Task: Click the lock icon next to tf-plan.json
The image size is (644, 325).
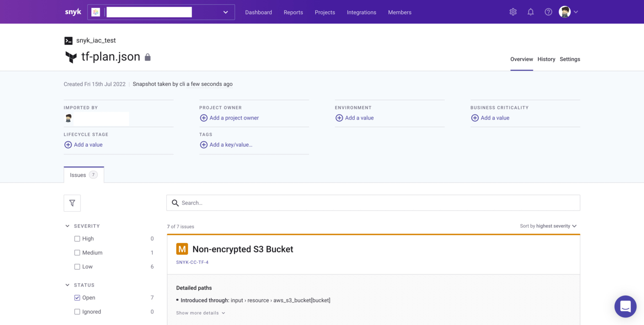Action: [148, 57]
